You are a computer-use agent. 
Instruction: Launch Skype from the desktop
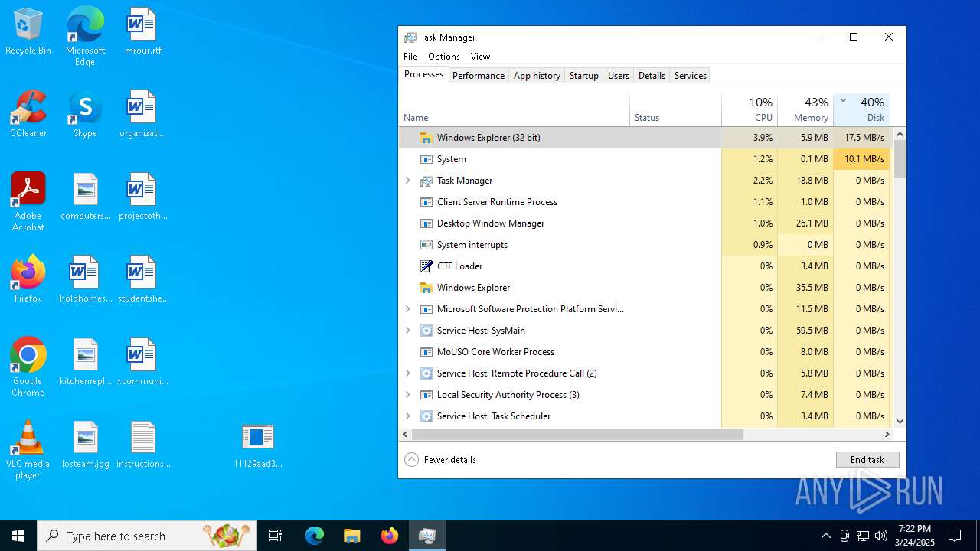85,115
